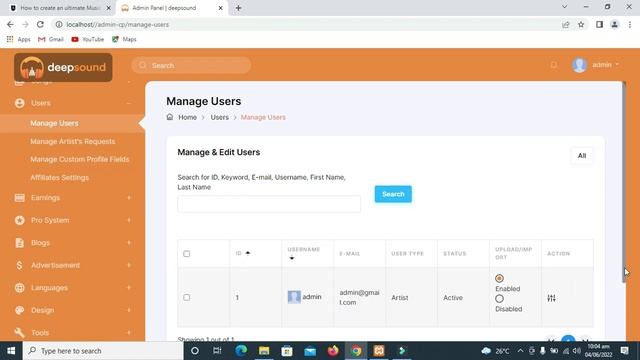Click the Tools wrench icon
This screenshot has height=360, width=640.
pyautogui.click(x=19, y=333)
